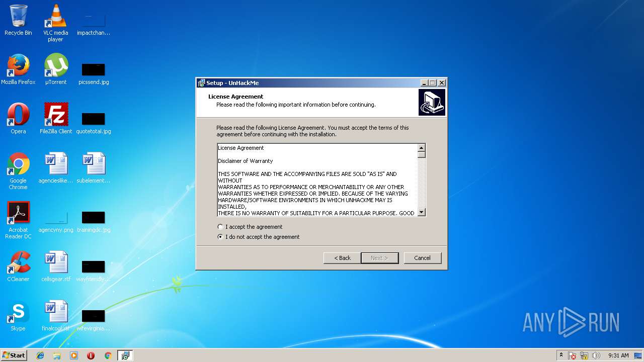Click the Setup title bar icon
644x362 pixels.
click(x=201, y=83)
